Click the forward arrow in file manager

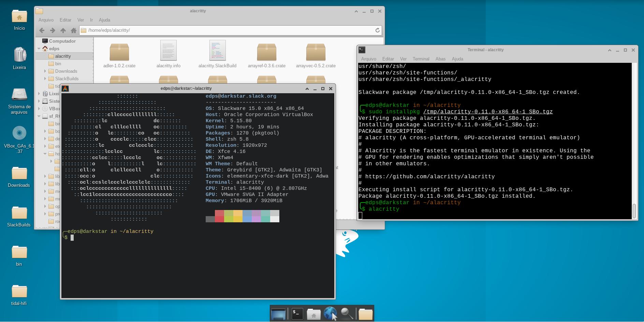(52, 30)
